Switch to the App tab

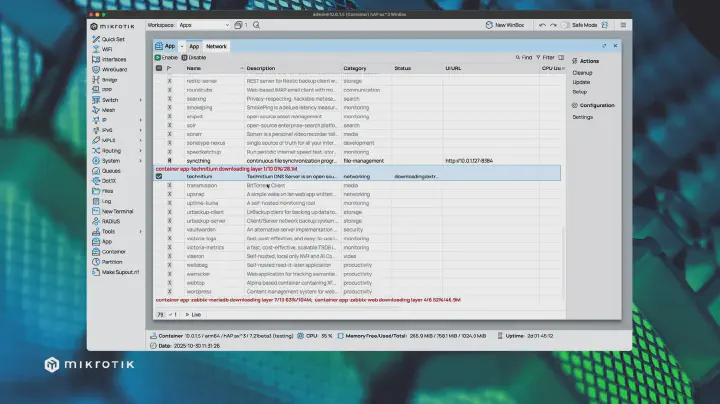click(x=194, y=46)
